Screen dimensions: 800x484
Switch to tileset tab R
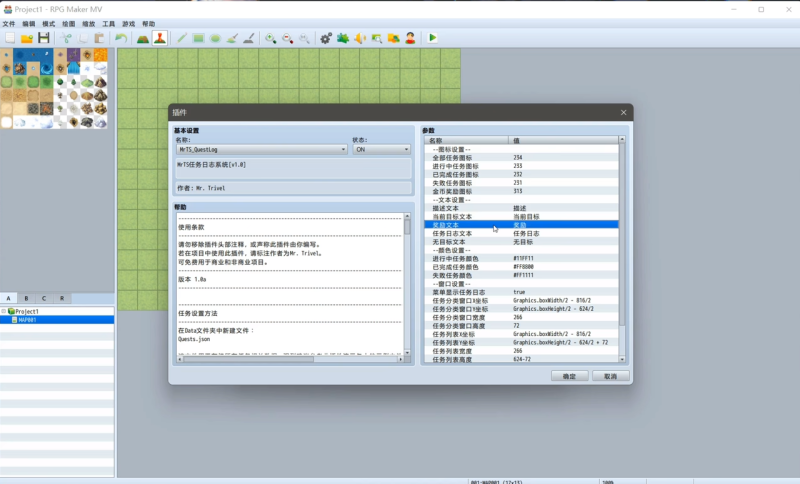click(62, 298)
